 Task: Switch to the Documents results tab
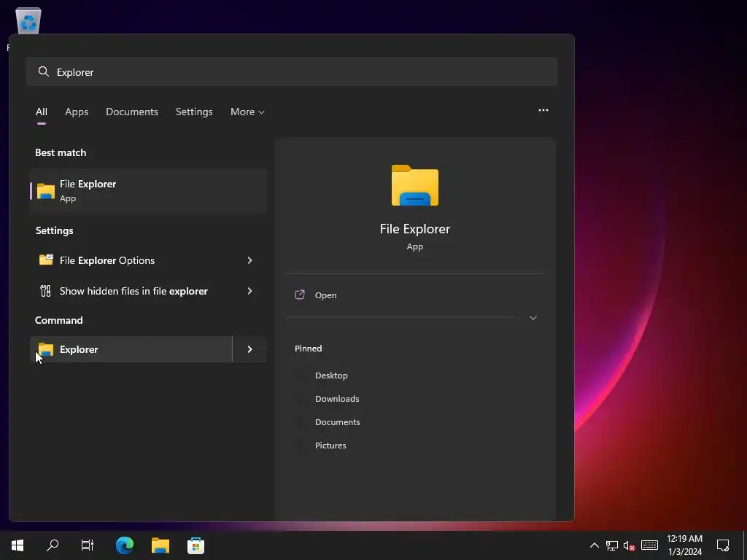pos(132,112)
